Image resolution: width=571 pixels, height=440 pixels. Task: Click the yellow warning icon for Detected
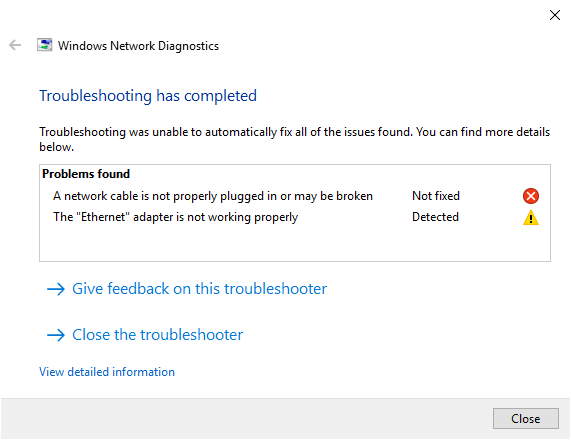(x=531, y=217)
